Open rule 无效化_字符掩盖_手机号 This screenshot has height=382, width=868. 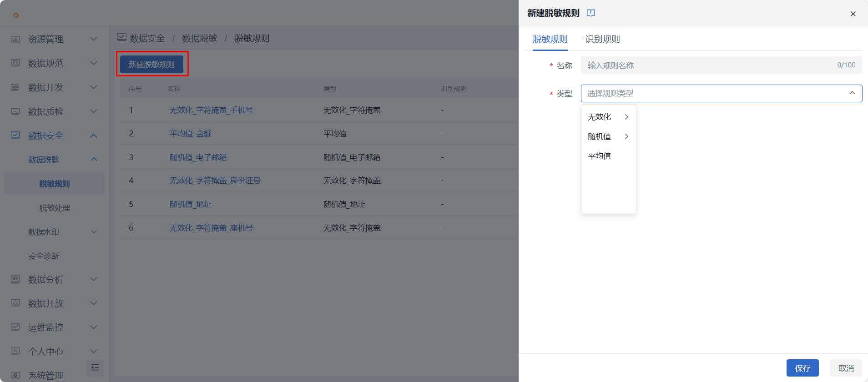pos(211,110)
